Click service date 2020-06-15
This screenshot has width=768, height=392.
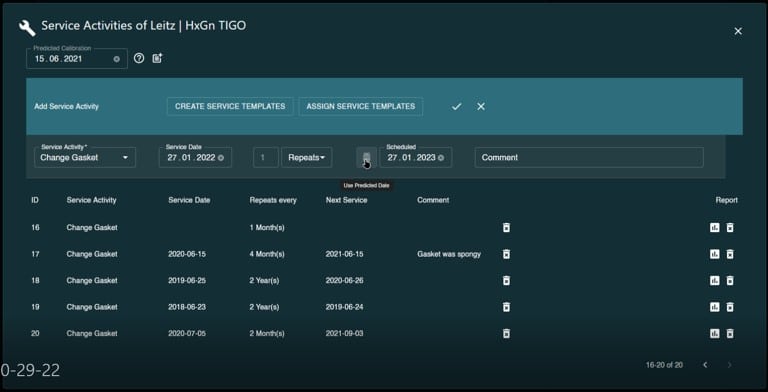pyautogui.click(x=187, y=254)
